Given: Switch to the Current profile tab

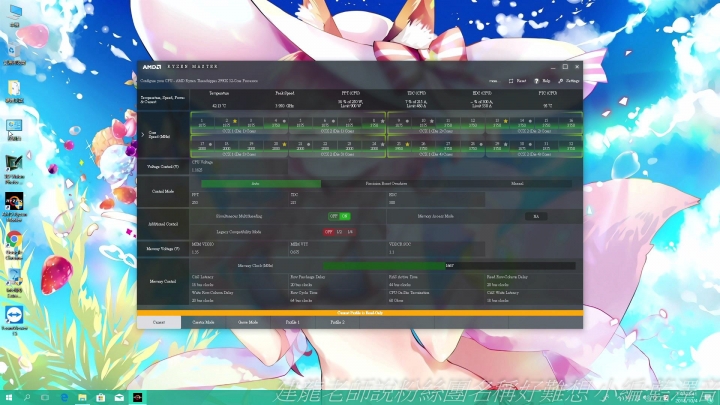Looking at the screenshot, I should click(x=159, y=322).
